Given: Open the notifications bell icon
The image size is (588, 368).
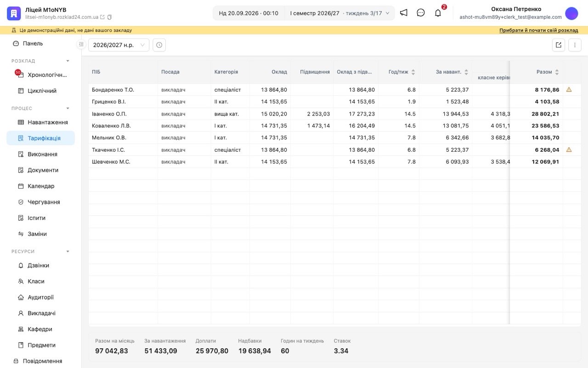Looking at the screenshot, I should pyautogui.click(x=438, y=13).
